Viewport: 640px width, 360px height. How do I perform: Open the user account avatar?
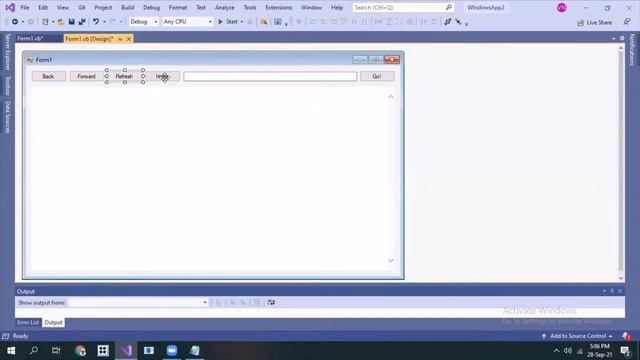pyautogui.click(x=562, y=8)
